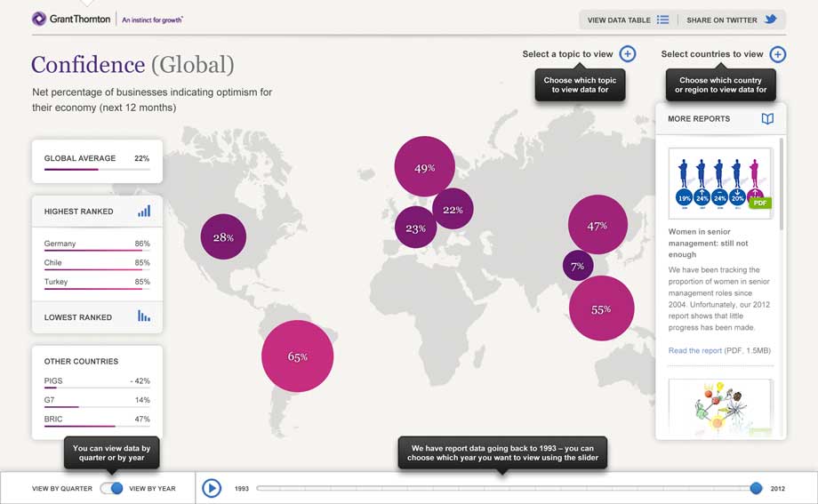Toggle view by quarter or year switch
Image resolution: width=818 pixels, height=504 pixels.
click(x=111, y=488)
